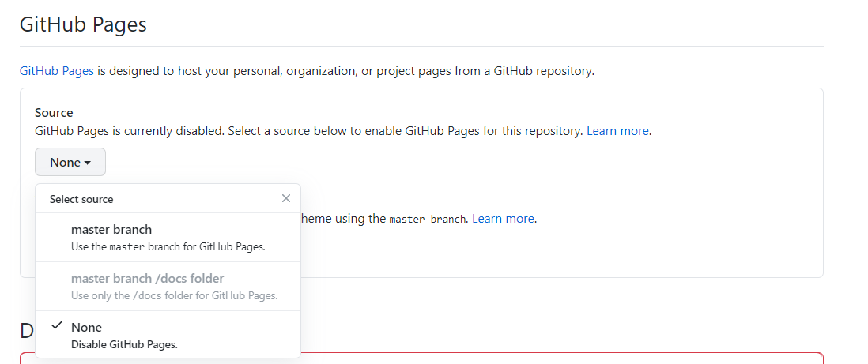Open the None source dropdown button
The width and height of the screenshot is (868, 364).
[70, 162]
